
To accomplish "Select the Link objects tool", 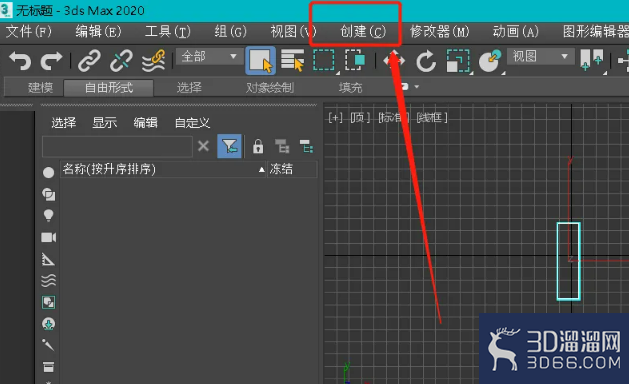I will (89, 61).
